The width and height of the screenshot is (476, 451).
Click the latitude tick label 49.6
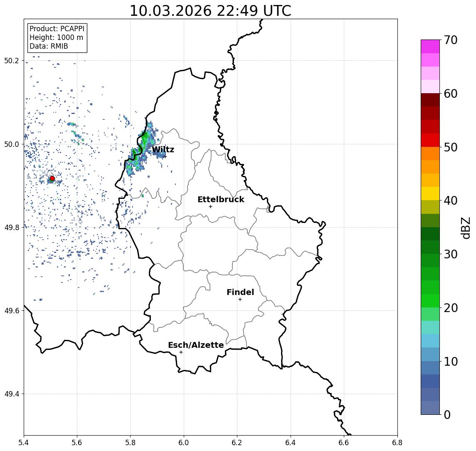tap(12, 311)
